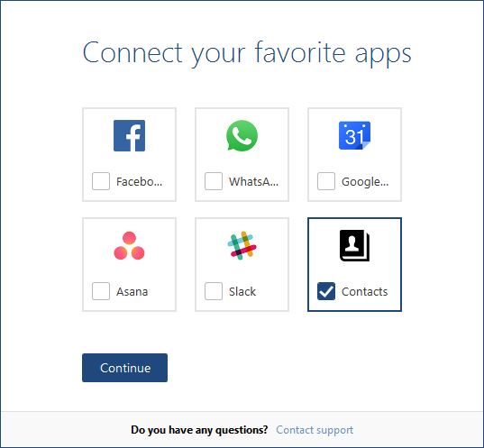Enable the Facebook checkbox
Viewport: 484px width, 448px height.
coord(101,181)
